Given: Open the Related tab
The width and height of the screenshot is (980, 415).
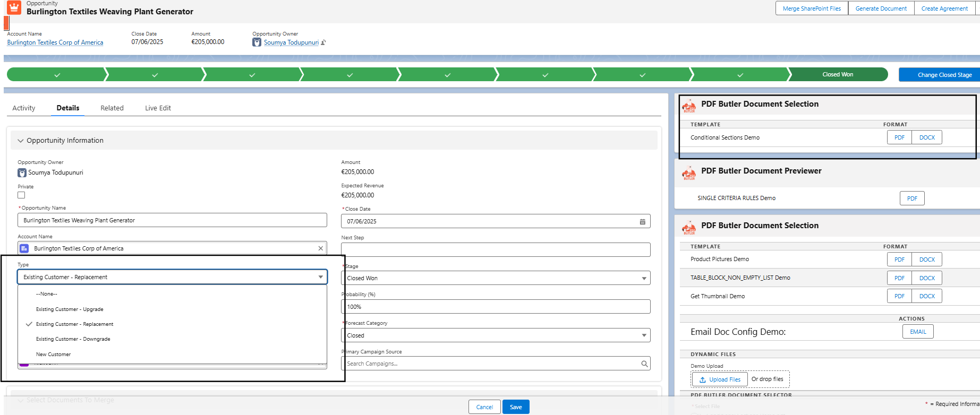Looking at the screenshot, I should pyautogui.click(x=112, y=108).
